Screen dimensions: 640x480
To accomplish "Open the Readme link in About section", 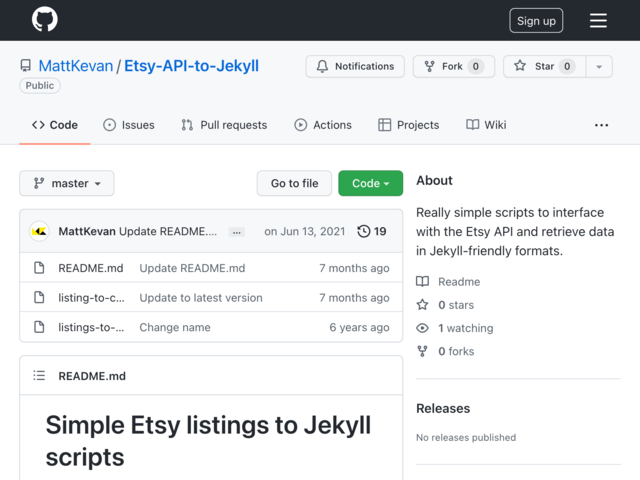I will tap(448, 282).
